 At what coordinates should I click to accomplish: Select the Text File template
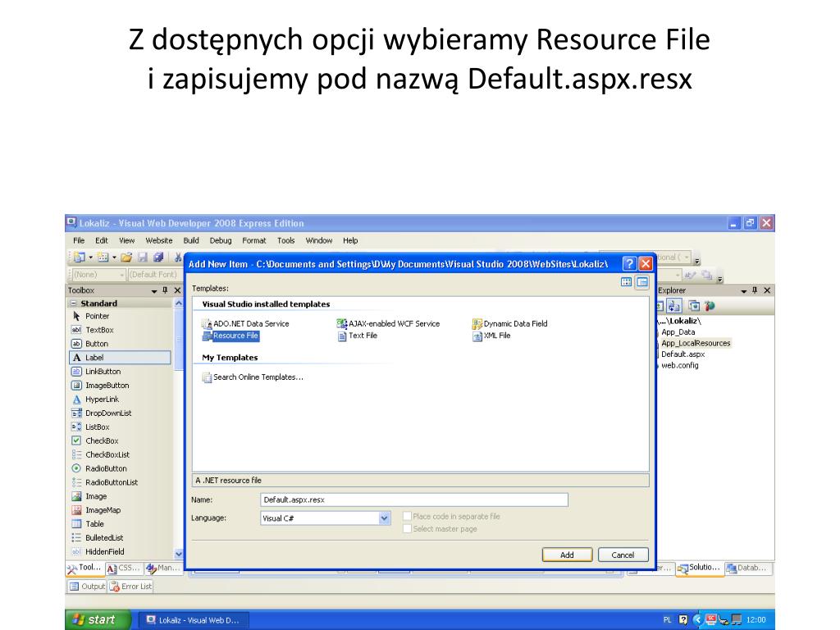(358, 336)
